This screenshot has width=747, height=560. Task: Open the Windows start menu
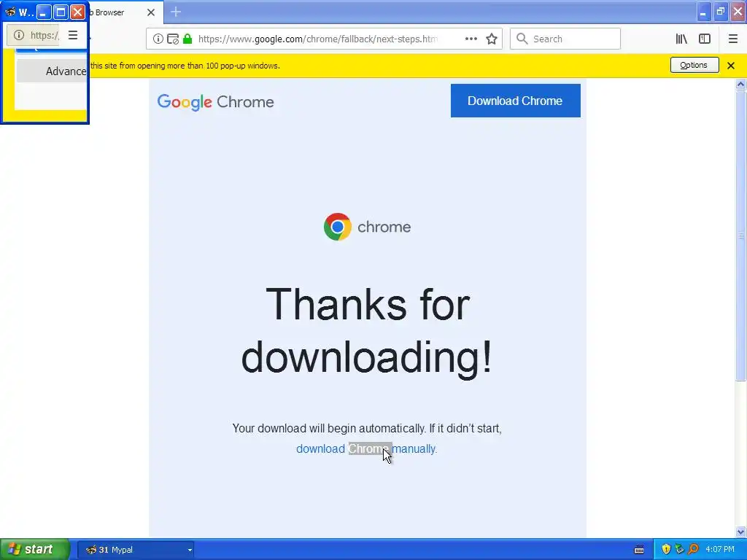tap(34, 550)
